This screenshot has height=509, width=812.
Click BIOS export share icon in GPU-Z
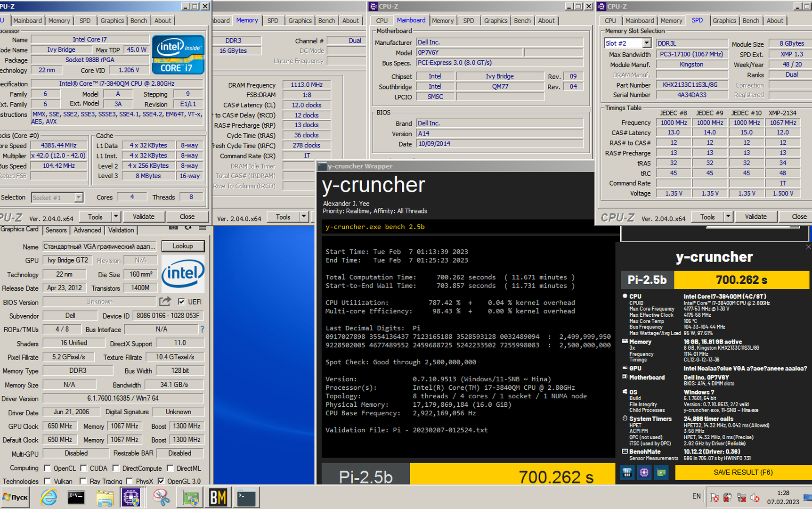(165, 301)
